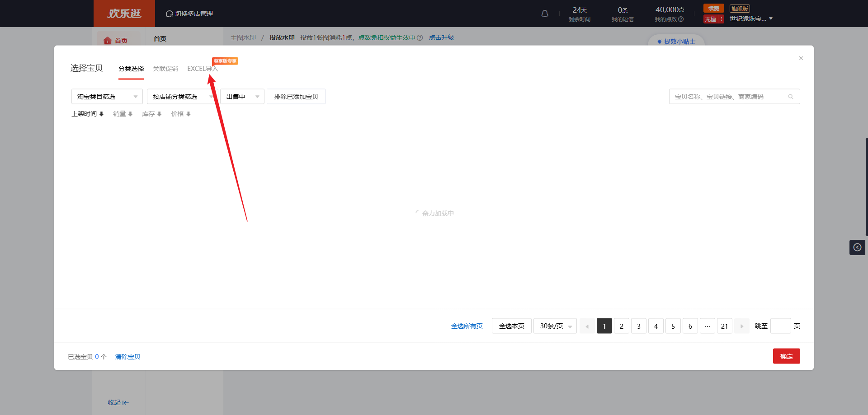868x415 pixels.
Task: Click 清除宝贝 link
Action: click(x=127, y=357)
